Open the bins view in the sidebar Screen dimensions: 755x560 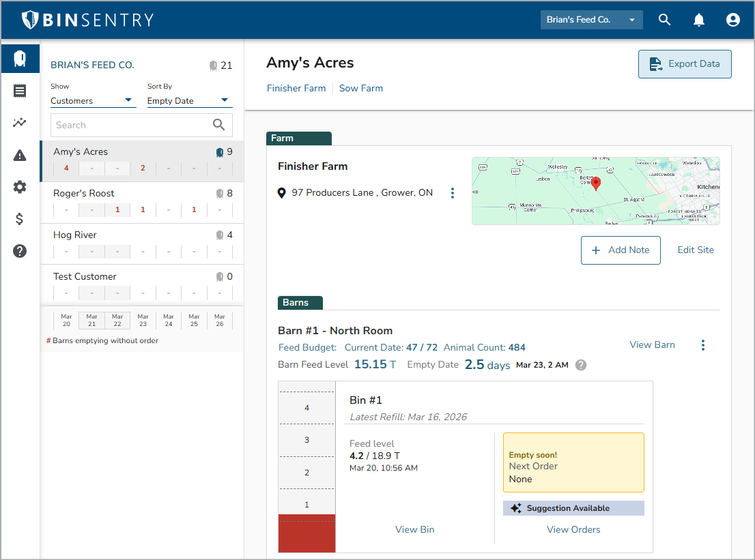pyautogui.click(x=20, y=59)
